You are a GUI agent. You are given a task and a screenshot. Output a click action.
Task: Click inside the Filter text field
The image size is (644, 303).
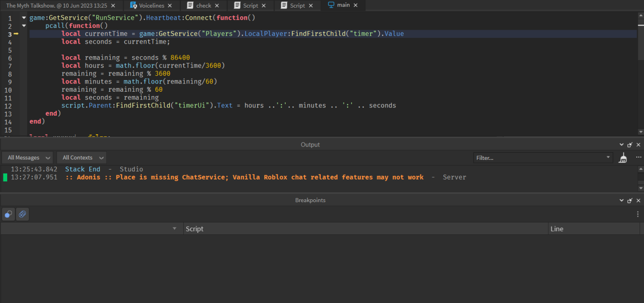click(x=529, y=158)
